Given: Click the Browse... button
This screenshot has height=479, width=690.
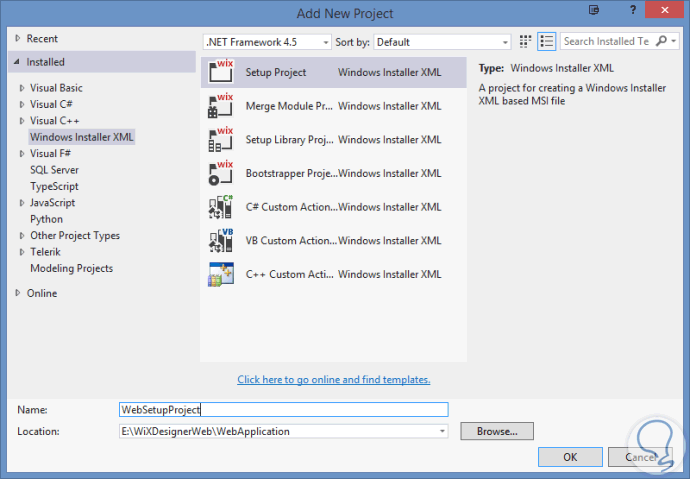Looking at the screenshot, I should [497, 431].
